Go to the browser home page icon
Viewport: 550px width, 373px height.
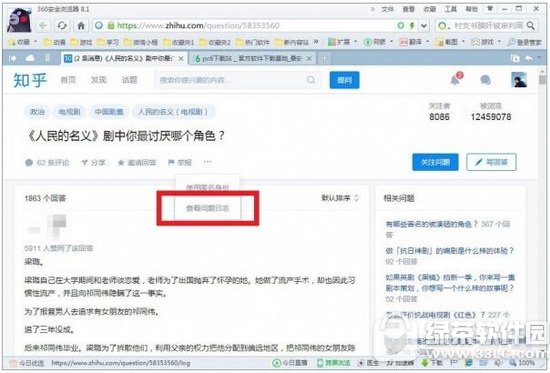click(x=81, y=26)
